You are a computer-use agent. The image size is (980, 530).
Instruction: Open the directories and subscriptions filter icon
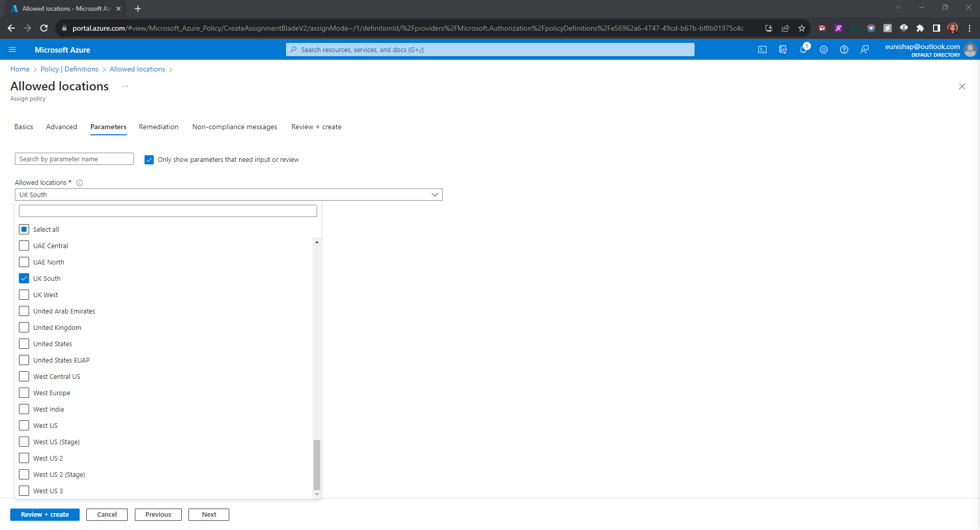(x=783, y=50)
